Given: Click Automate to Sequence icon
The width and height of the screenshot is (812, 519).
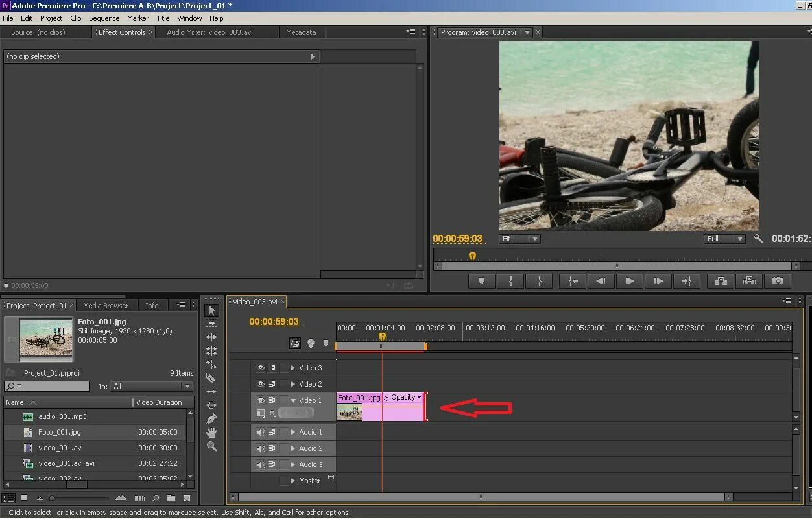Looking at the screenshot, I should (139, 498).
